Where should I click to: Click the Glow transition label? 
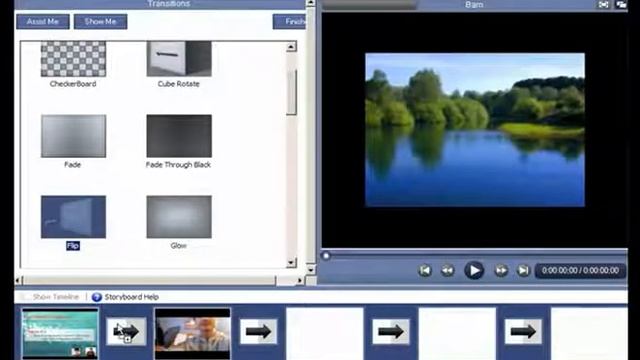(178, 246)
